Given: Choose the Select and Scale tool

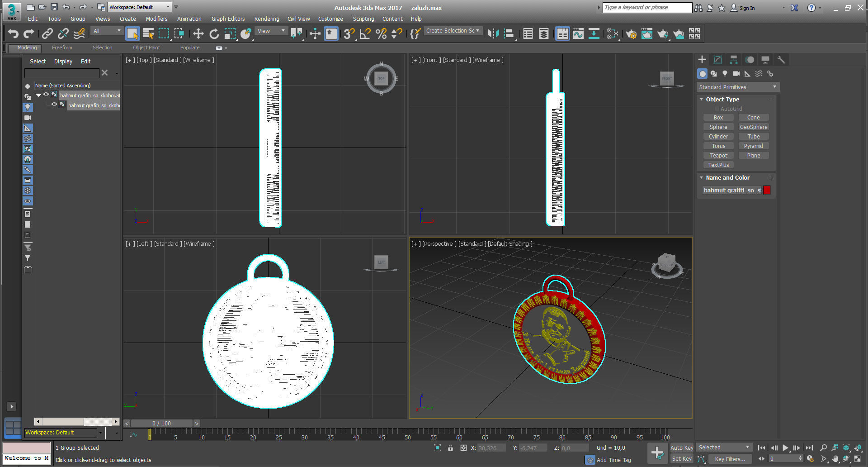Looking at the screenshot, I should pyautogui.click(x=230, y=33).
